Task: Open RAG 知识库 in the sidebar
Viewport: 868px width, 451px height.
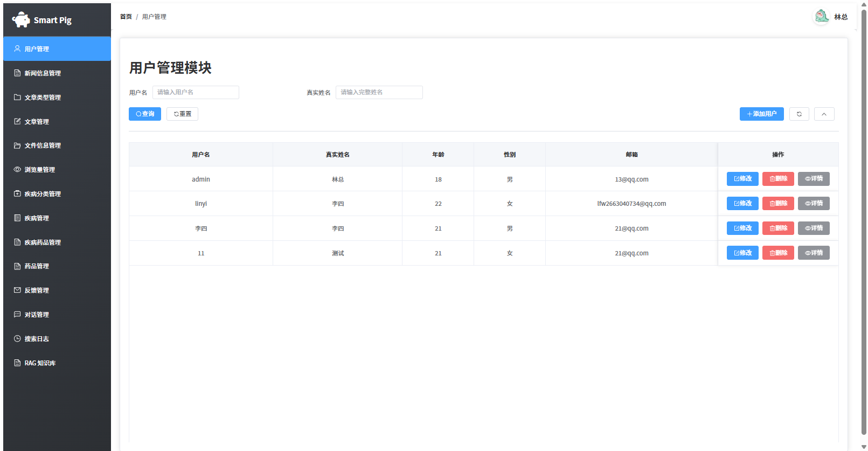Action: coord(57,363)
